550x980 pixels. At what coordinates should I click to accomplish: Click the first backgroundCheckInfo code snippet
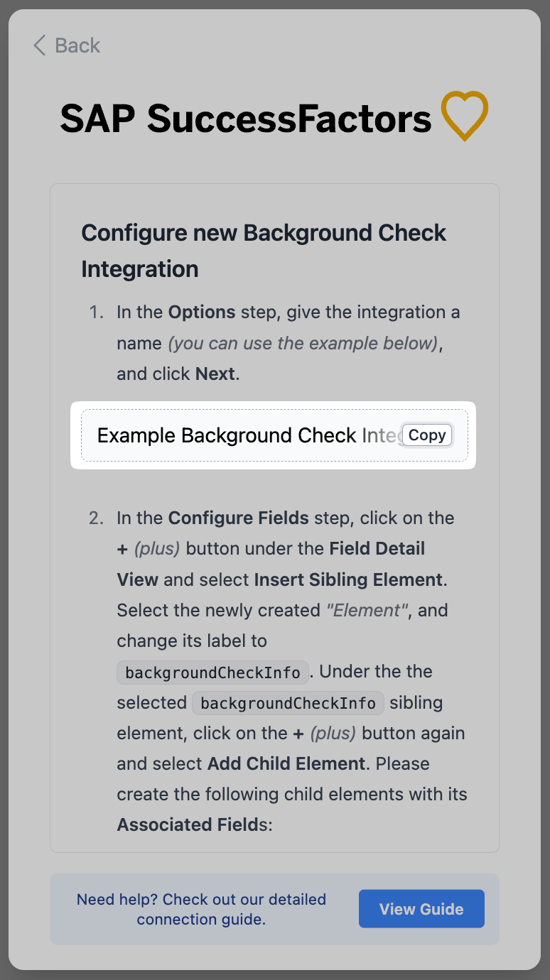click(212, 673)
